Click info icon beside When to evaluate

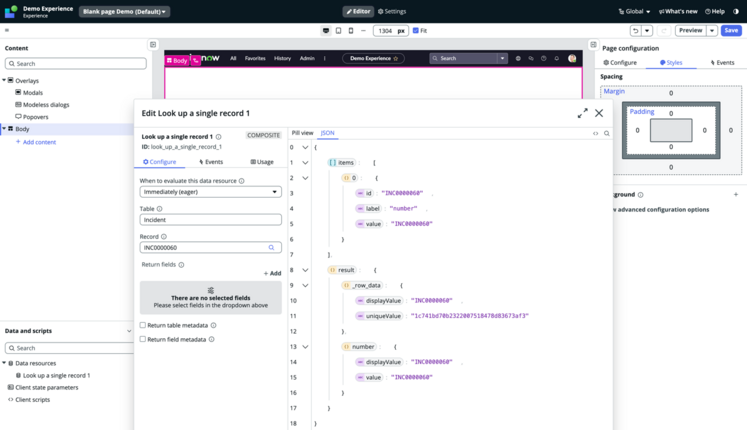coord(242,181)
